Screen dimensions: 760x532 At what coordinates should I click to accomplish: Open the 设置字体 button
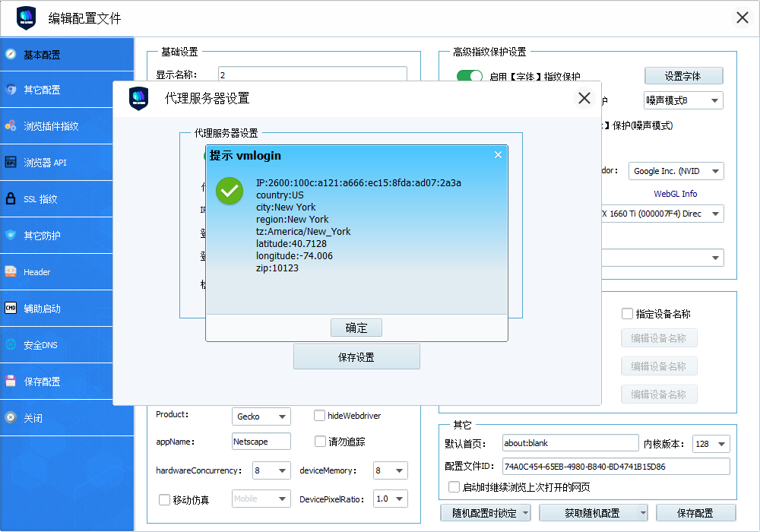[683, 76]
